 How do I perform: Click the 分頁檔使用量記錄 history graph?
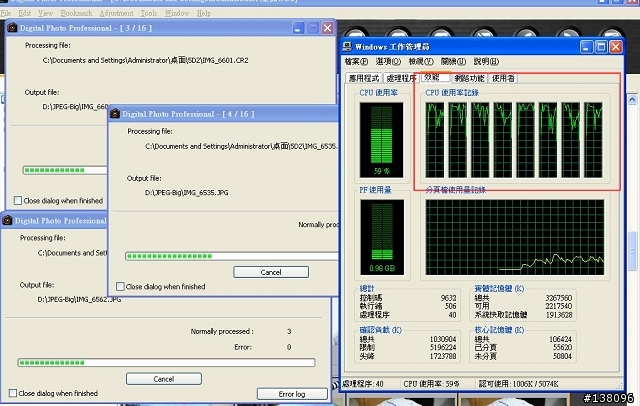click(515, 237)
